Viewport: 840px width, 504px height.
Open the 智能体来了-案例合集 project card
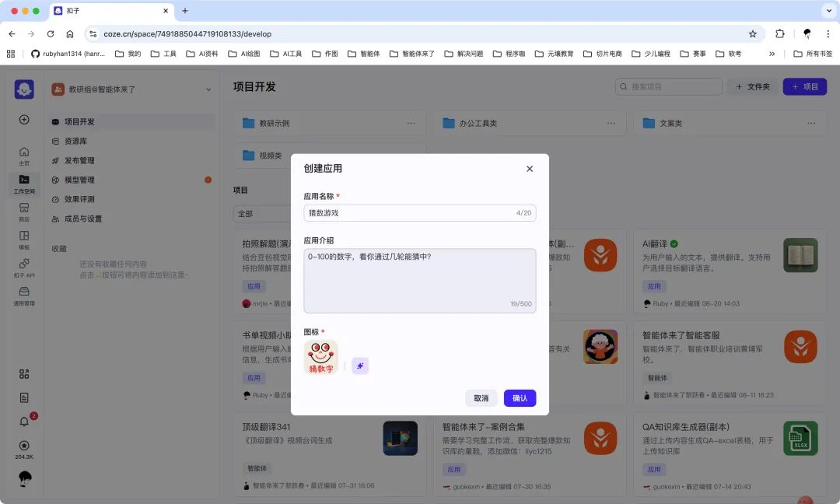click(530, 454)
